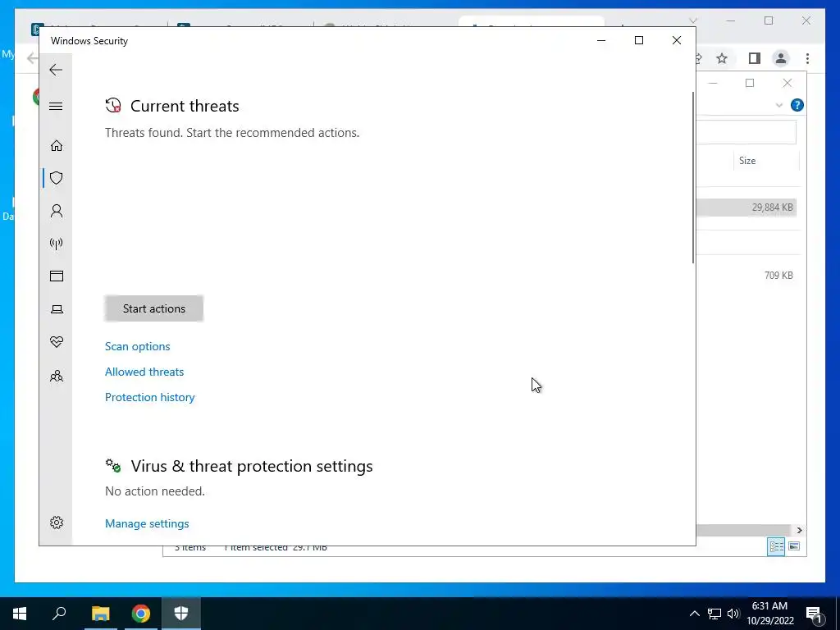The width and height of the screenshot is (840, 630).
Task: Open File Explorer help icon
Action: (x=797, y=105)
